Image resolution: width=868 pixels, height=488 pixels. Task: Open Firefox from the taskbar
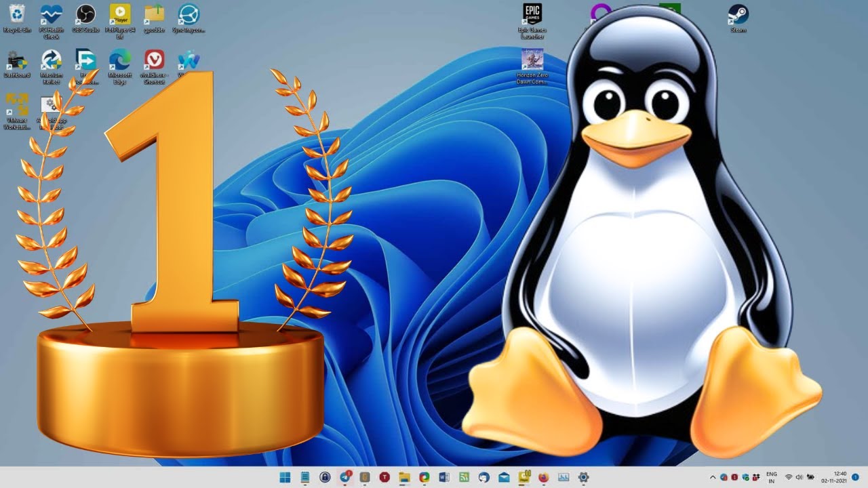click(x=544, y=477)
